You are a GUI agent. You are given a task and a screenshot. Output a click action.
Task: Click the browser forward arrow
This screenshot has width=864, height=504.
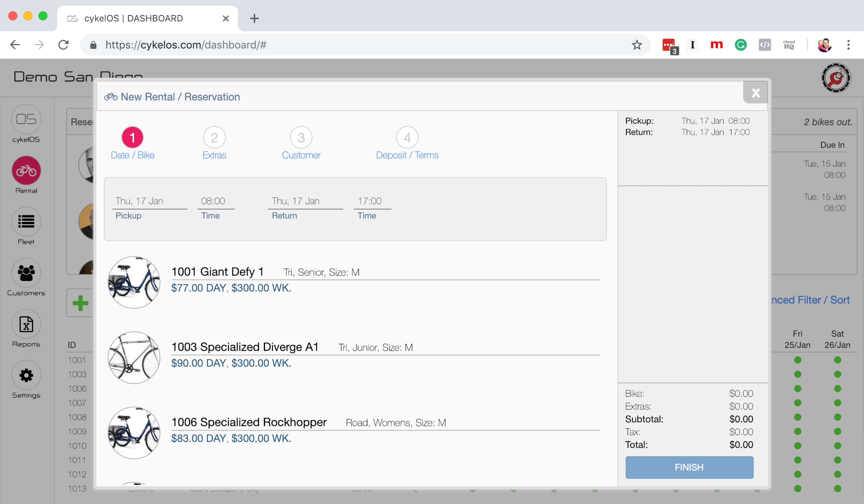[x=39, y=45]
